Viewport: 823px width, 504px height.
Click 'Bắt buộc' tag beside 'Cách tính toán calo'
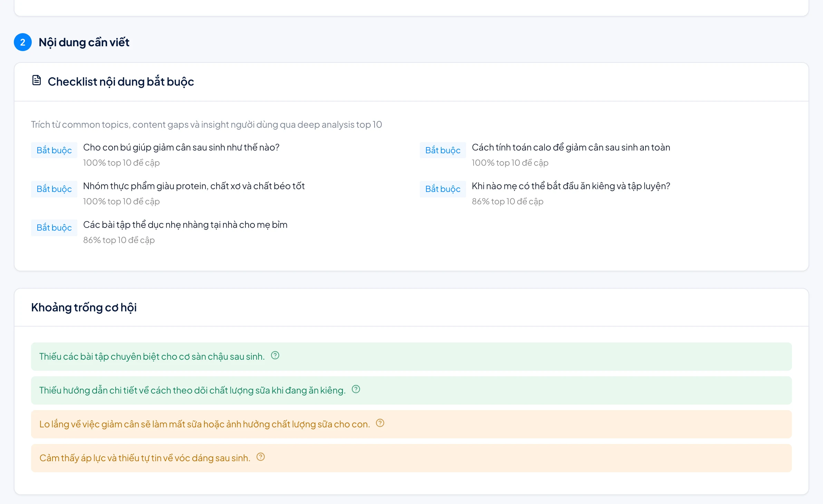point(443,150)
